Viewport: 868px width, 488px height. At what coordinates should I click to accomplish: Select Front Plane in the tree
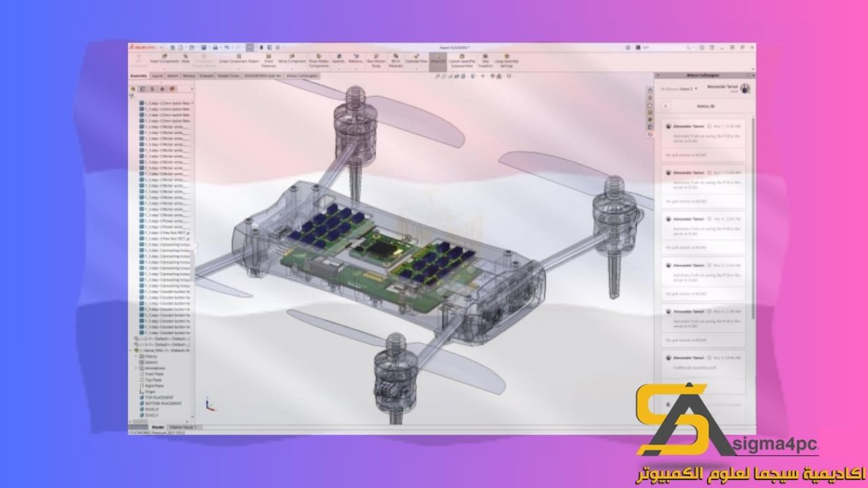(x=152, y=374)
